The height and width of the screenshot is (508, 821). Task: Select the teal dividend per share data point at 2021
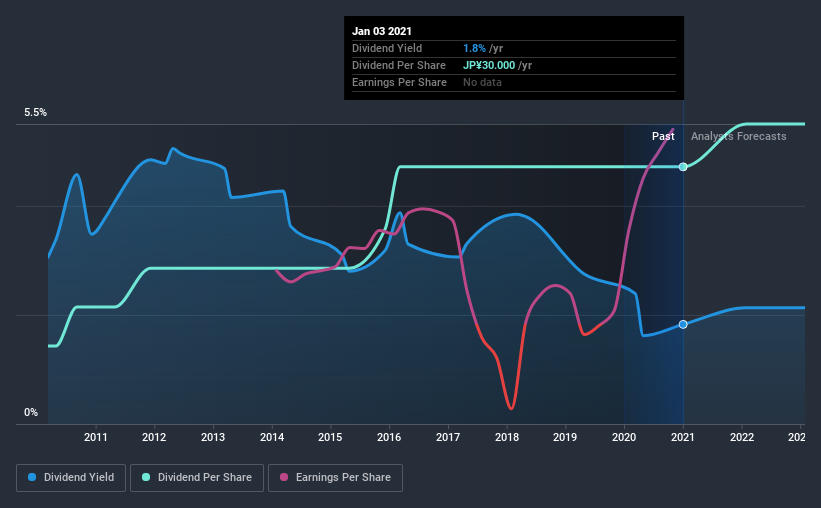point(683,167)
